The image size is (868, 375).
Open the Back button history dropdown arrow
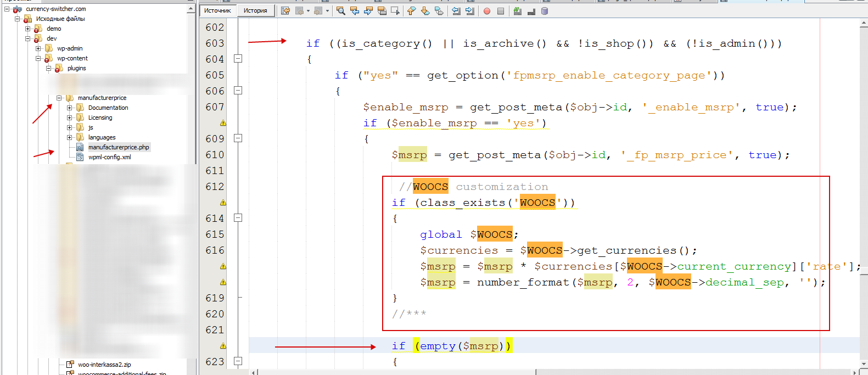[x=308, y=11]
